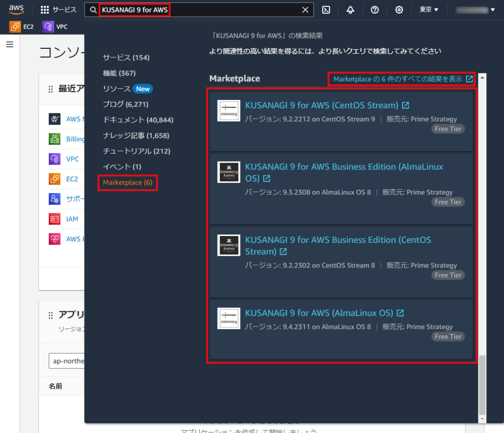Screen dimensions: 504x433
Task: Click the search field containing KUSANAGI 9 for AWS
Action: point(199,10)
